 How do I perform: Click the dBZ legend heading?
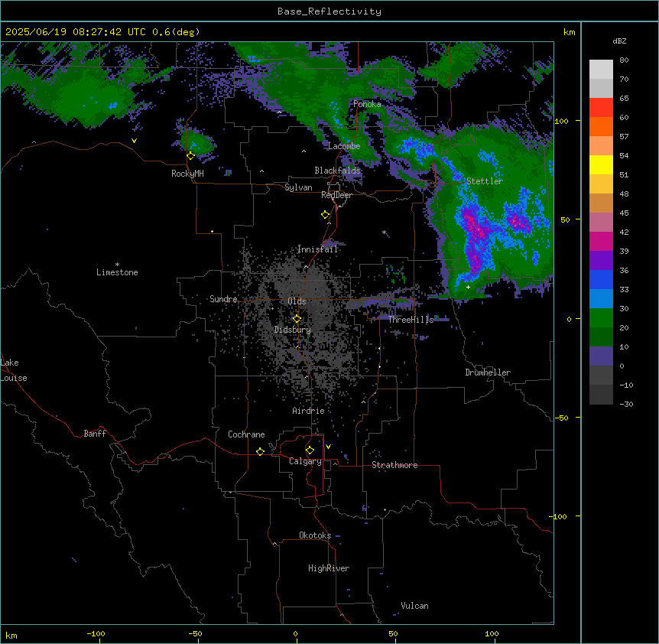(x=619, y=41)
